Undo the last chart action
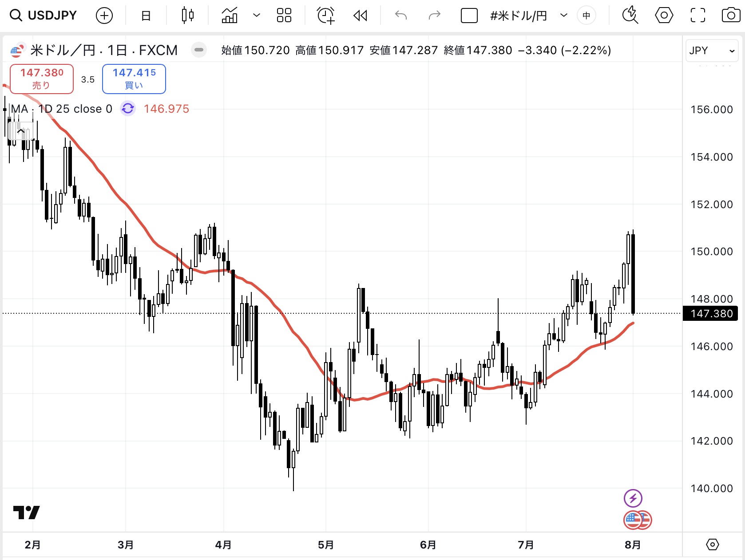 click(401, 16)
